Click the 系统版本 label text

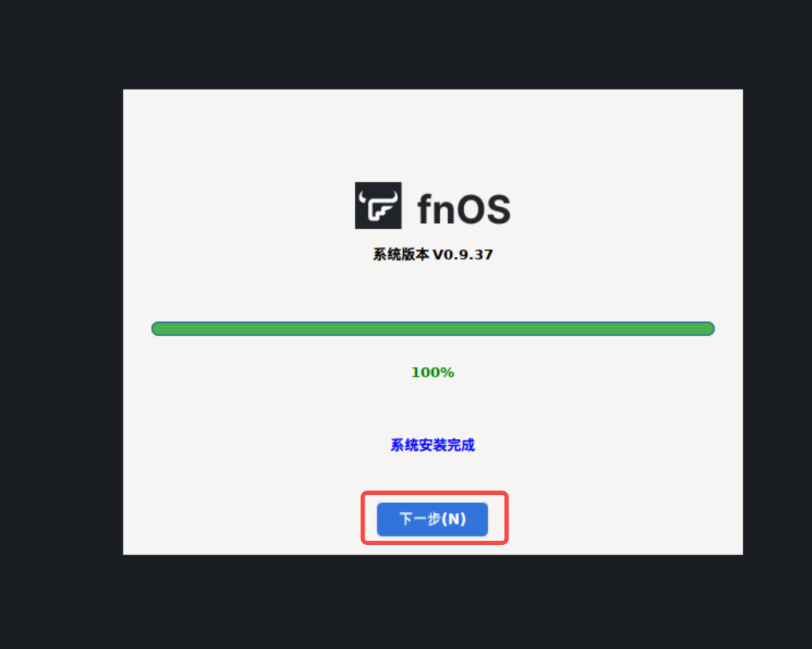tap(401, 254)
